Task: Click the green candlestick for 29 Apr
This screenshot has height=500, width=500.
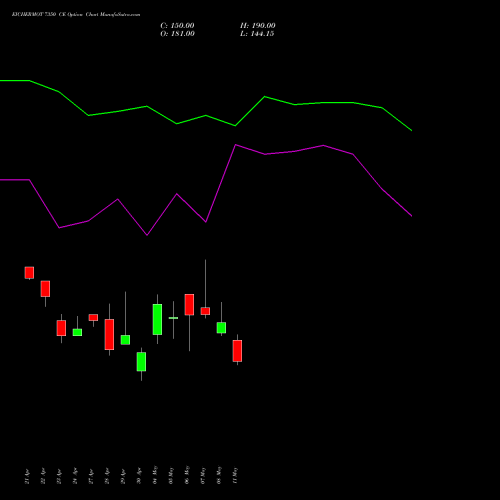Action: coord(125,340)
